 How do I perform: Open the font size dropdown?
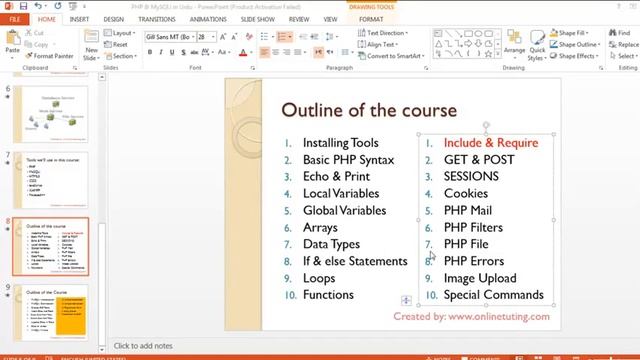[x=213, y=37]
